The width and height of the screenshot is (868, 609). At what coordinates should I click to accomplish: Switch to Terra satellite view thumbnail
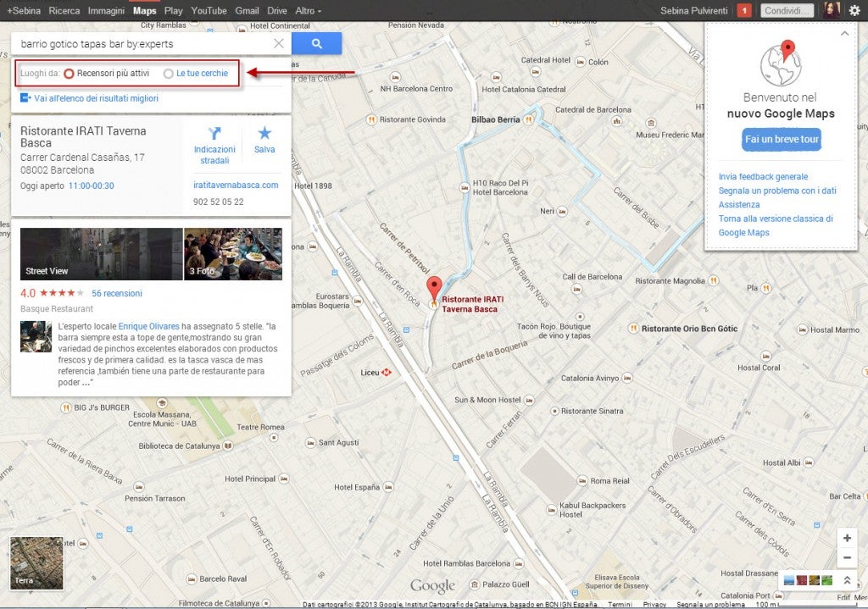point(36,563)
